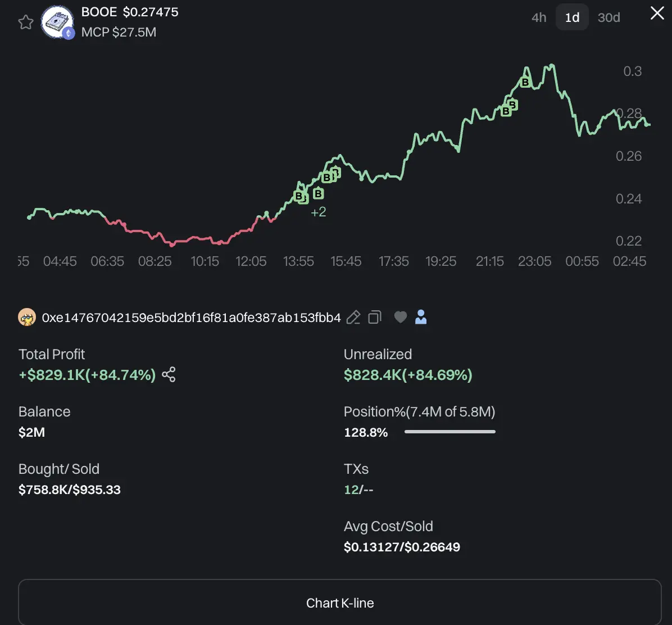This screenshot has width=672, height=625.
Task: Select the wallet address text
Action: [x=191, y=317]
